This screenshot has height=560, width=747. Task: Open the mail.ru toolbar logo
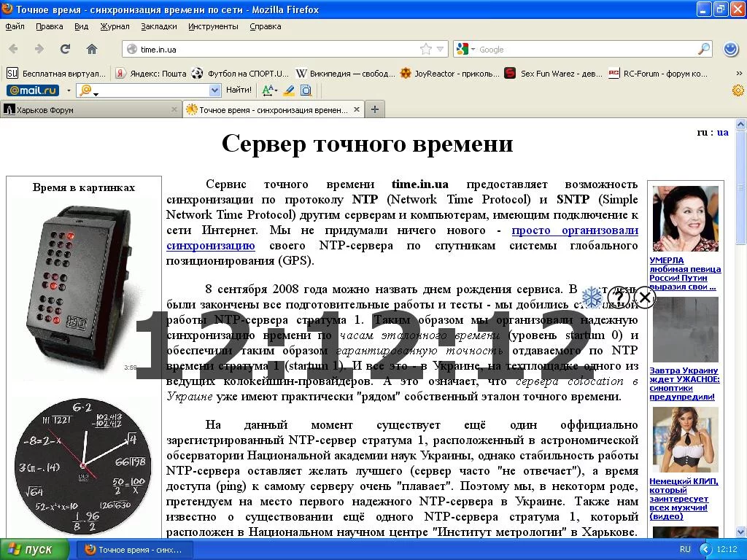coord(33,90)
